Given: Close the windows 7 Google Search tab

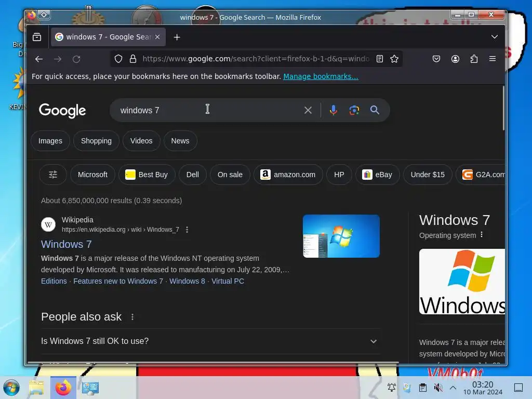Looking at the screenshot, I should pos(157,37).
